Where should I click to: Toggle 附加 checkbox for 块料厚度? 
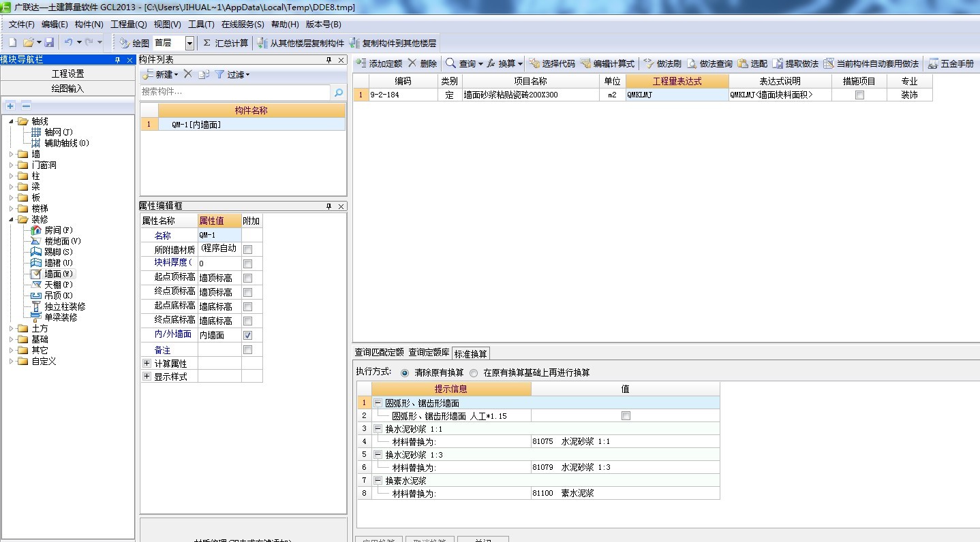(x=248, y=264)
